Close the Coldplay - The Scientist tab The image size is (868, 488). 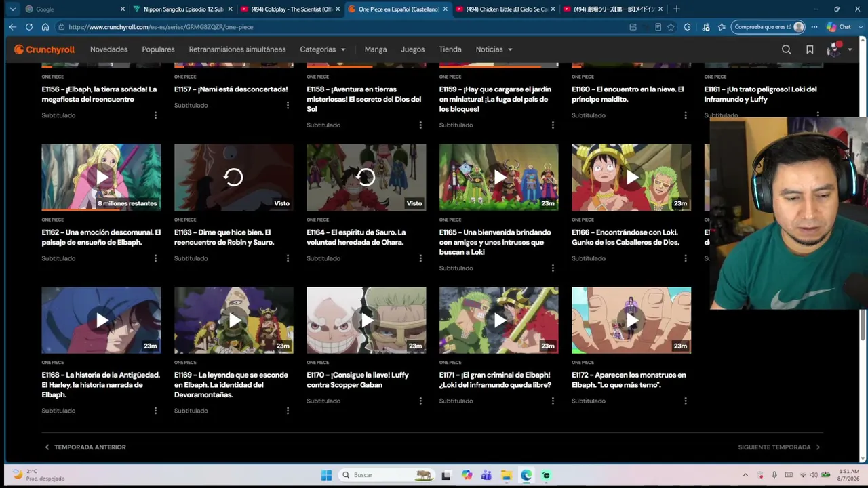(338, 9)
